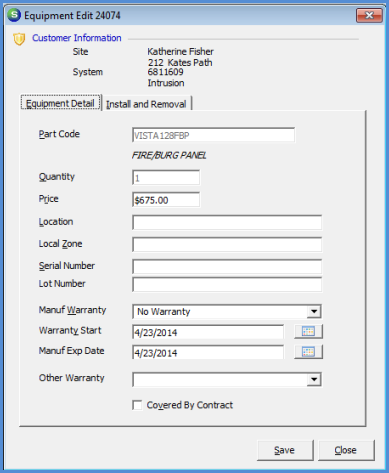Open calendar picker for Manuf Exp Date
The width and height of the screenshot is (389, 473).
point(308,352)
